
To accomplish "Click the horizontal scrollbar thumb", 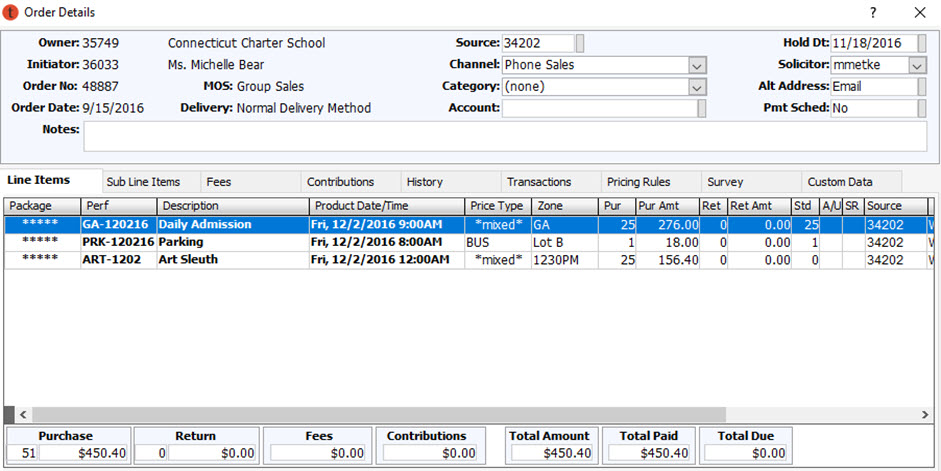I will pos(379,415).
